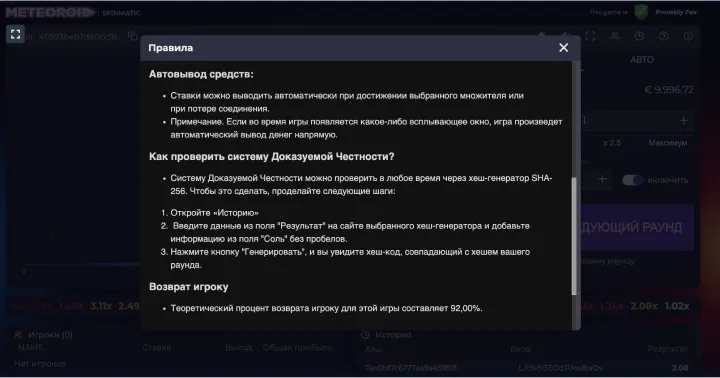The height and width of the screenshot is (378, 720).
Task: Click the fullscreen icon at top left
Action: (x=15, y=34)
